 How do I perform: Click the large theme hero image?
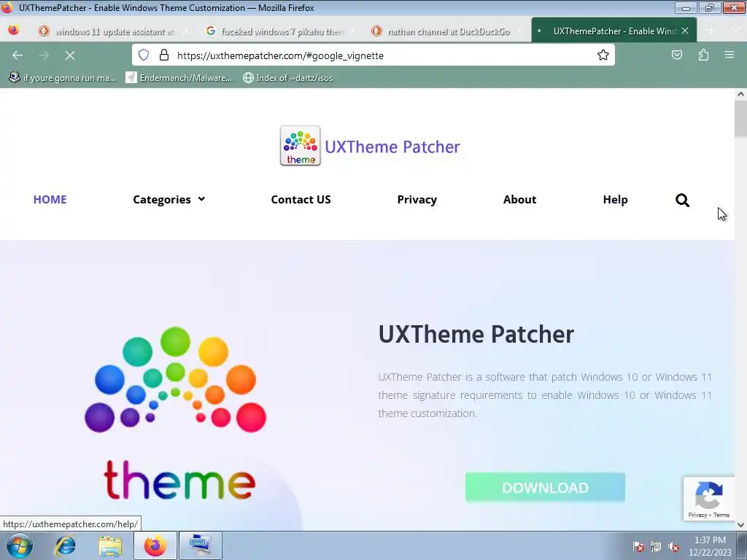tap(176, 413)
